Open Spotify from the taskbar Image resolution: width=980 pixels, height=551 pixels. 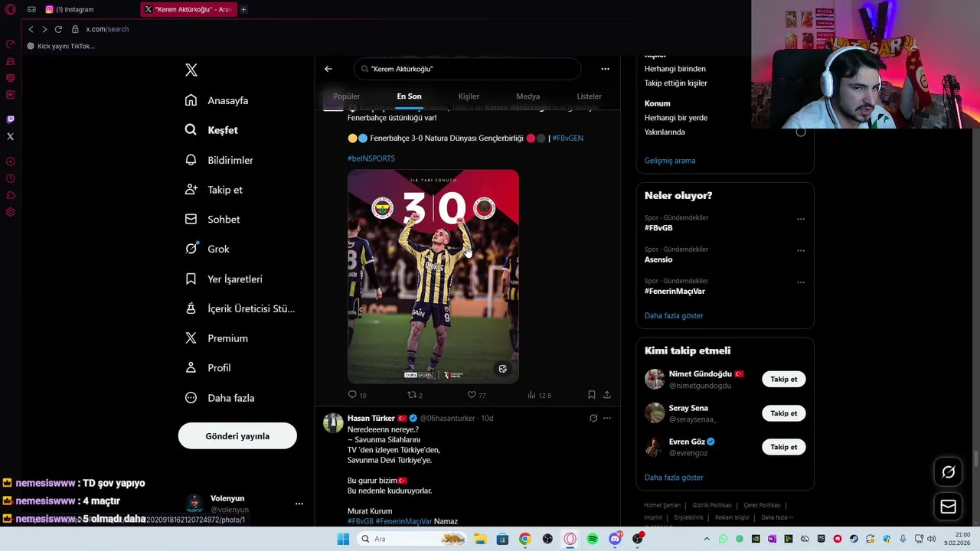click(593, 539)
